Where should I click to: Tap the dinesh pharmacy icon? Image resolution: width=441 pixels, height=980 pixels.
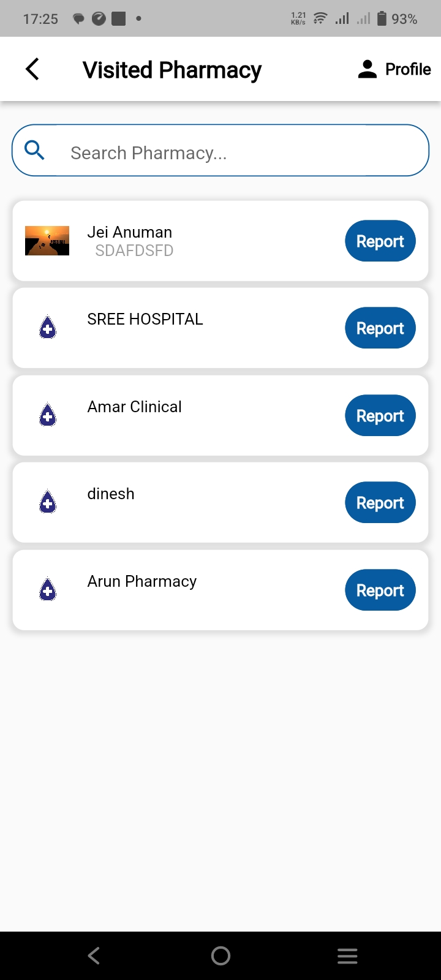[48, 502]
